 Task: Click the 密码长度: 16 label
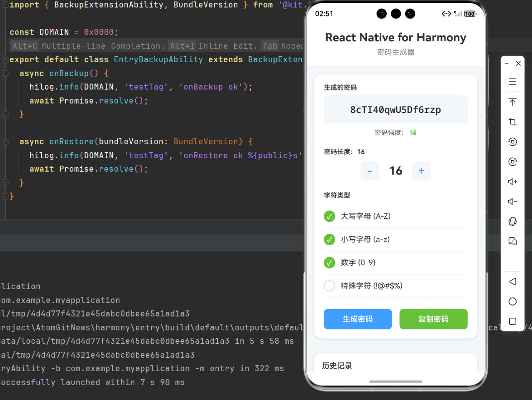(344, 152)
